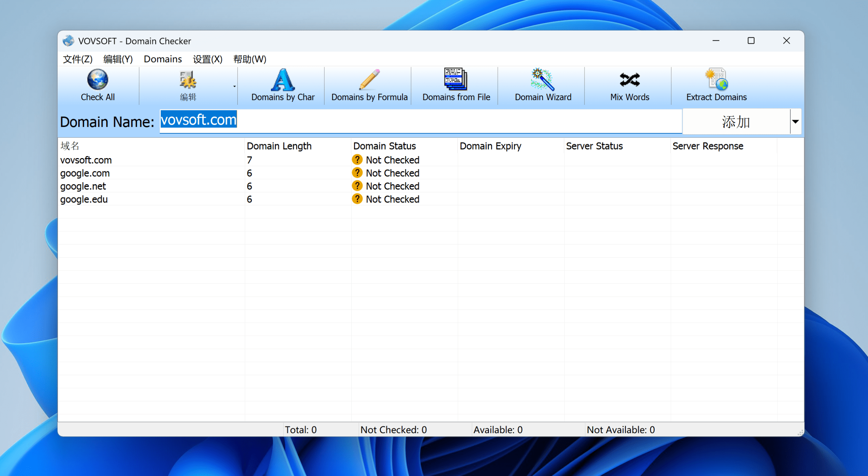Open the 文件(Z) menu

78,59
